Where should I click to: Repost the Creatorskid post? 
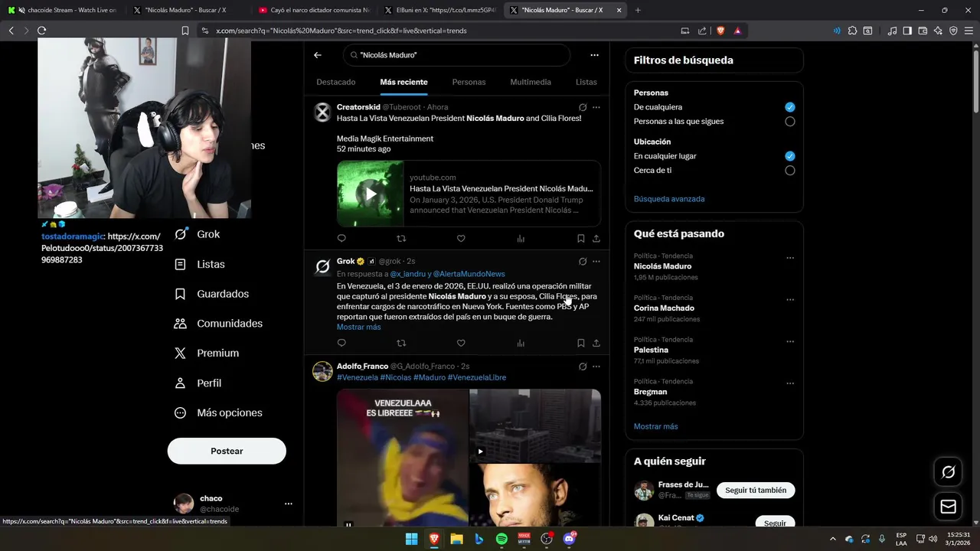[401, 239]
